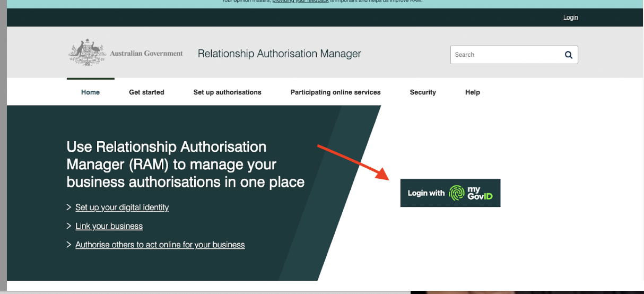Click the search magnifier icon
Screen dimensions: 644x294
click(569, 55)
